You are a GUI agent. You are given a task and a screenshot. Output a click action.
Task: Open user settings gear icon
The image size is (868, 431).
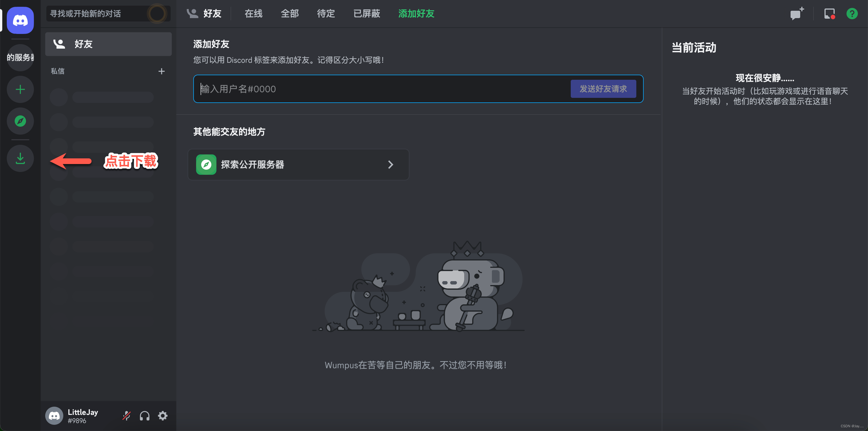tap(163, 415)
